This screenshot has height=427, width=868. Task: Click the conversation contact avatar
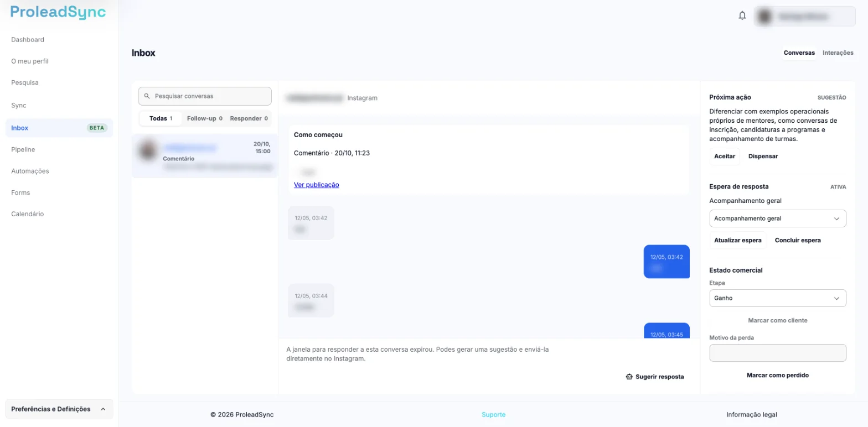click(148, 151)
